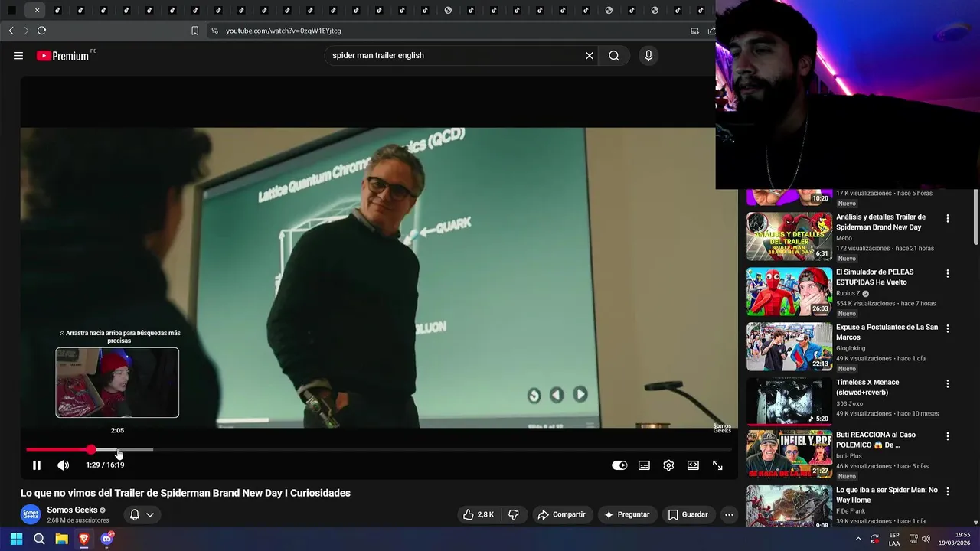980x551 pixels.
Task: Open Discord from the taskbar
Action: pos(106,539)
